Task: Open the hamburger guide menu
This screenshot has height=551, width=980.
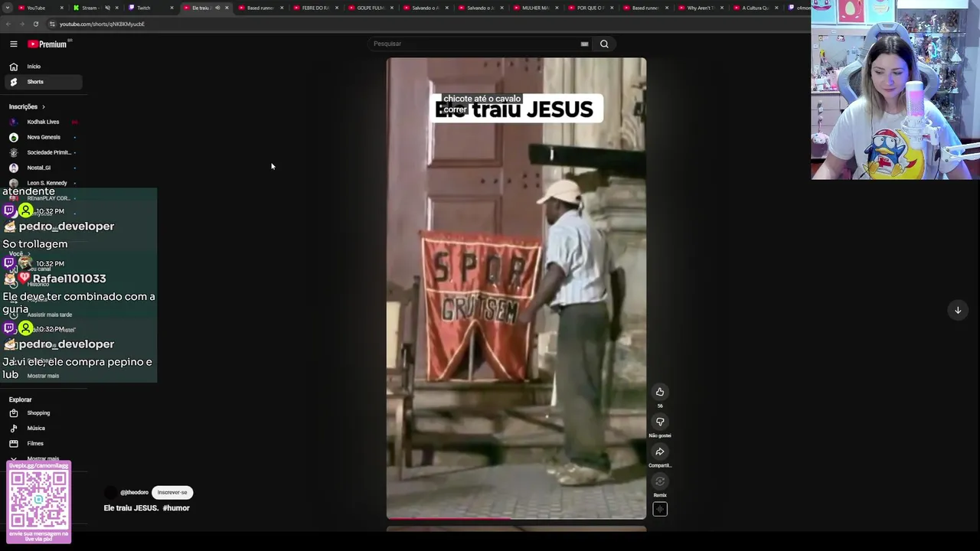Action: click(x=13, y=44)
